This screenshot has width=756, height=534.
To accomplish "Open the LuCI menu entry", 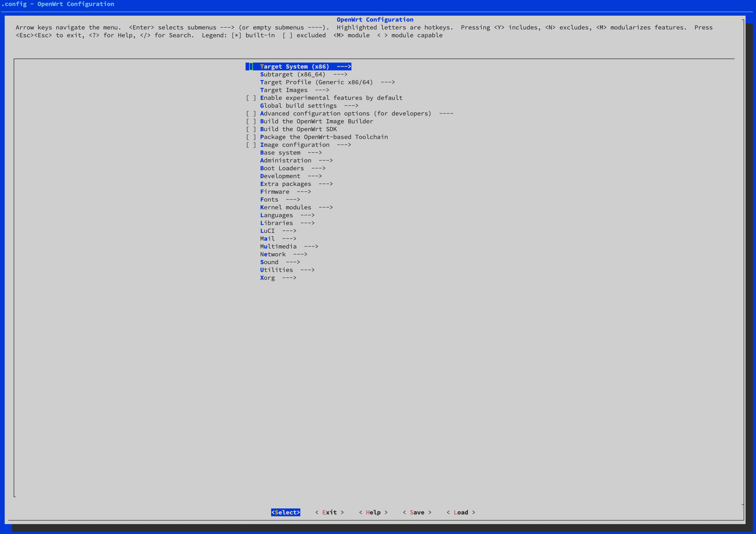I will click(x=278, y=231).
